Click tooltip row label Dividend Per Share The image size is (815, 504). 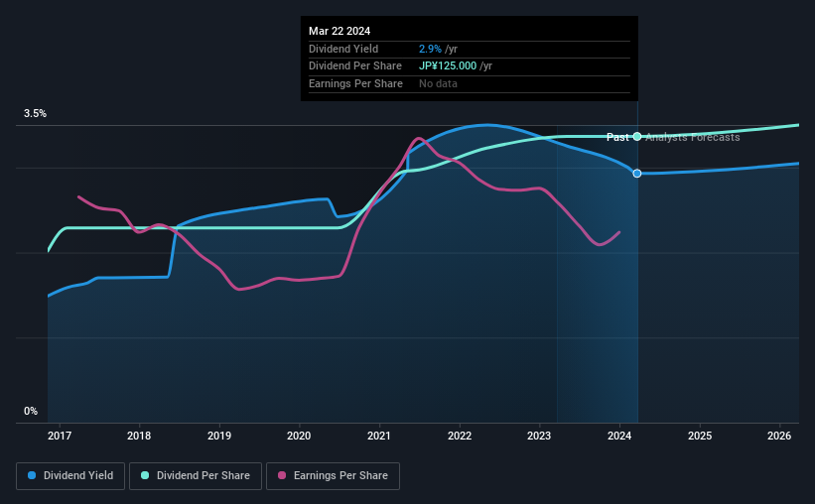click(355, 66)
